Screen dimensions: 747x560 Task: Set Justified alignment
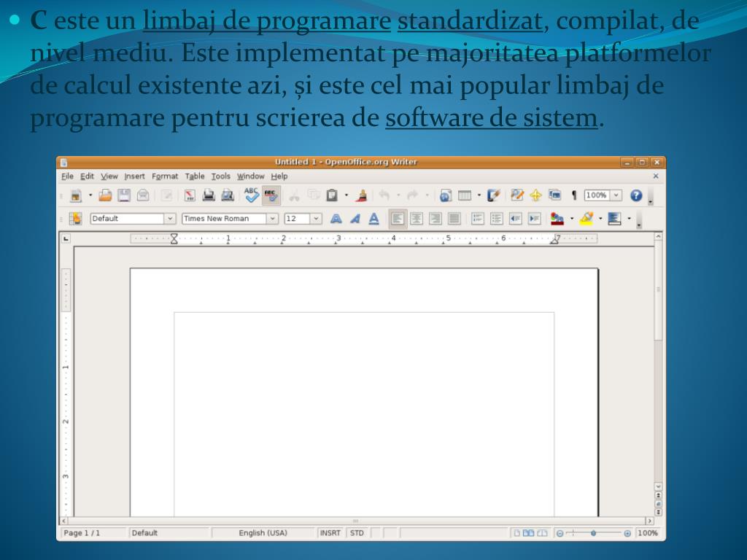pos(454,219)
